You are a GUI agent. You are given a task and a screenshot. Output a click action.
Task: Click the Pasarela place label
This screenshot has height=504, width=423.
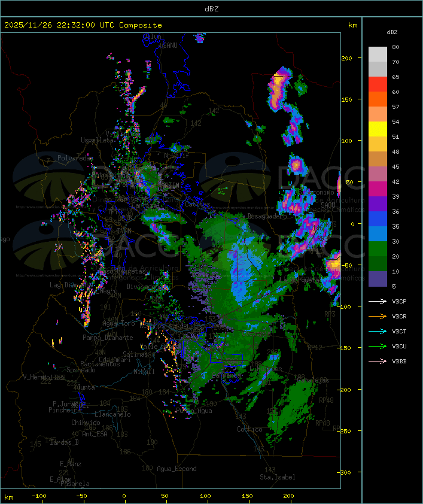tap(75, 484)
